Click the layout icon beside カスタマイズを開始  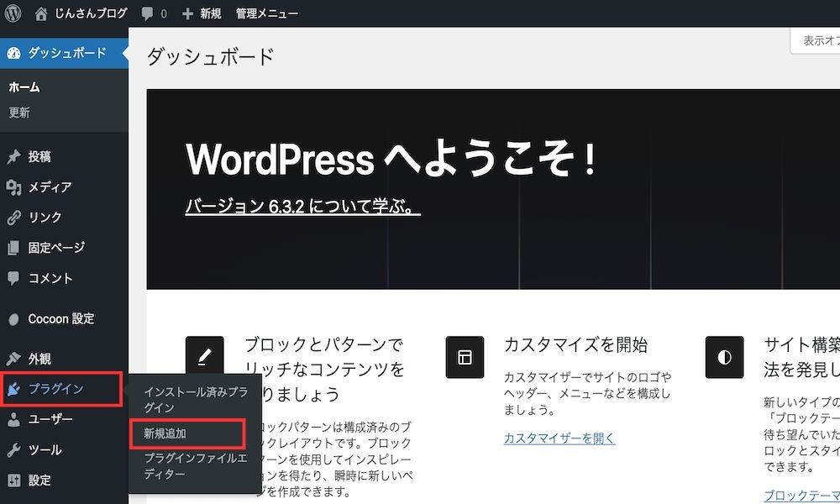pyautogui.click(x=465, y=357)
